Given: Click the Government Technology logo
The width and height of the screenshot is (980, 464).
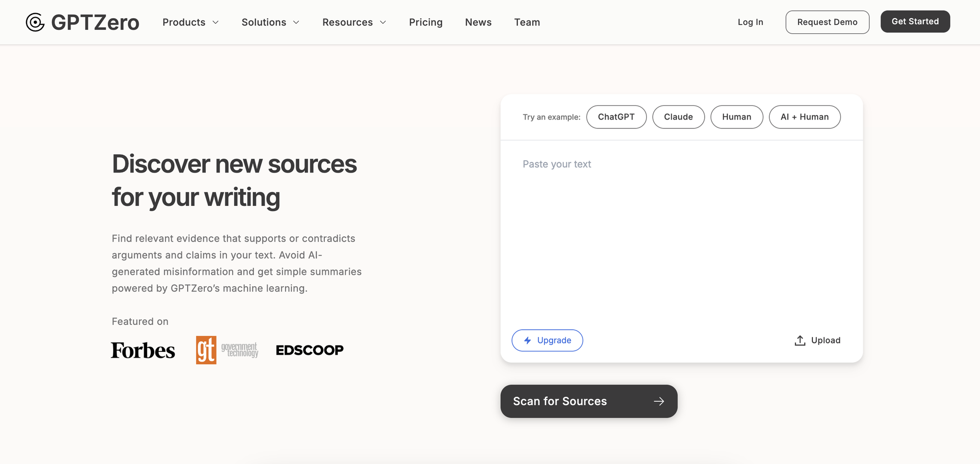Looking at the screenshot, I should 227,350.
